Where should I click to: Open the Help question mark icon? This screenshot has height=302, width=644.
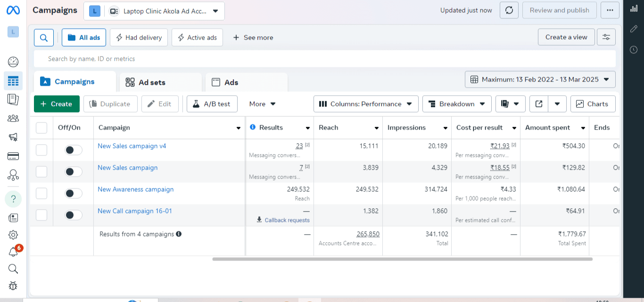click(x=13, y=199)
